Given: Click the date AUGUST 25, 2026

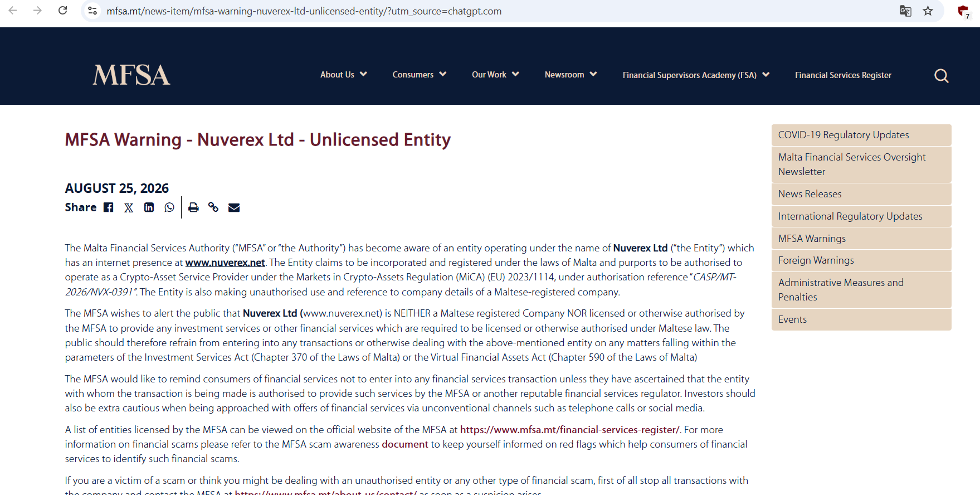Looking at the screenshot, I should [x=117, y=188].
